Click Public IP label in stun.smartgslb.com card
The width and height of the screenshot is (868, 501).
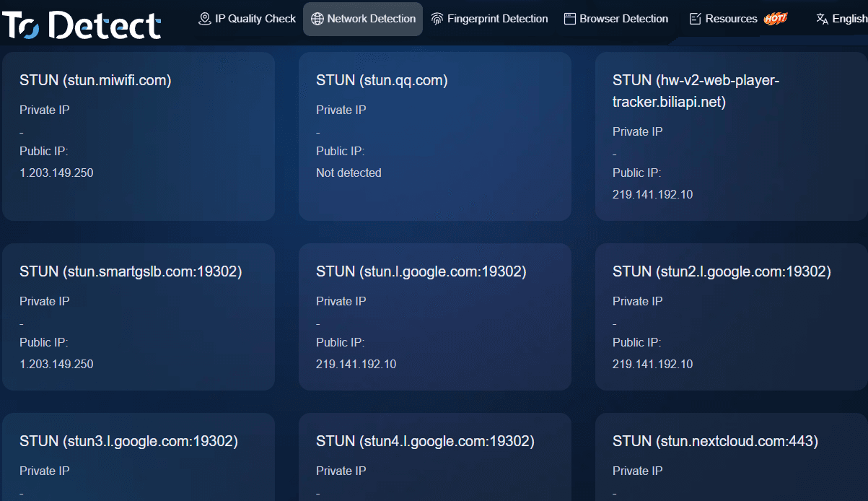(44, 342)
